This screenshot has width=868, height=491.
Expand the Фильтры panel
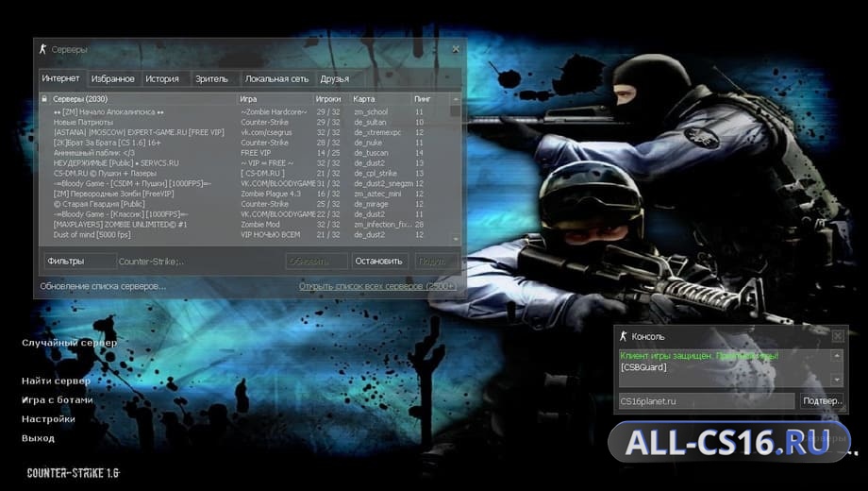79,261
